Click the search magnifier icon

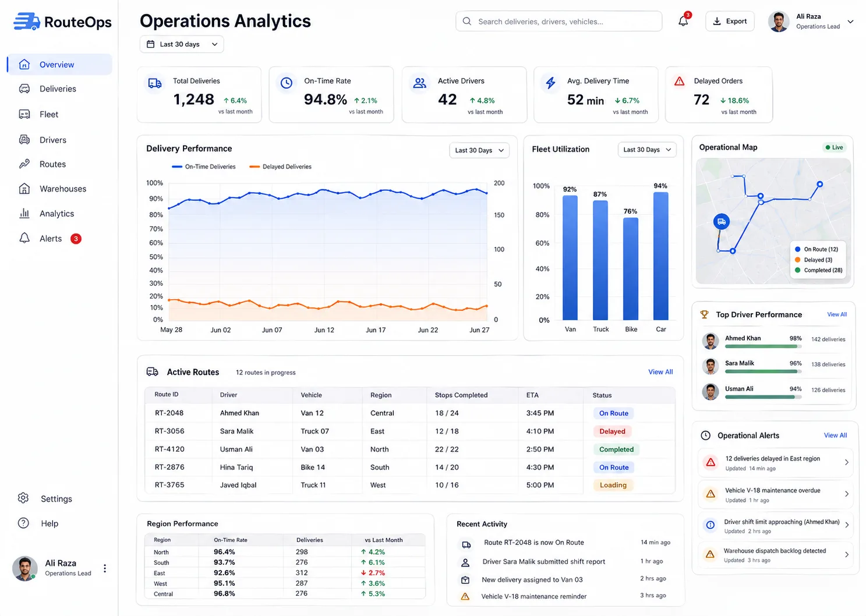467,22
